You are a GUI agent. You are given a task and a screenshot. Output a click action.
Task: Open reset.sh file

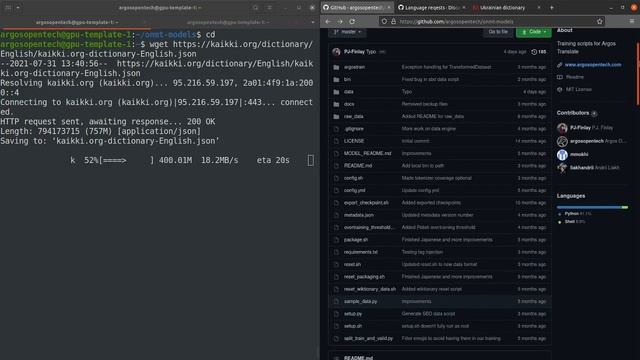pyautogui.click(x=352, y=264)
